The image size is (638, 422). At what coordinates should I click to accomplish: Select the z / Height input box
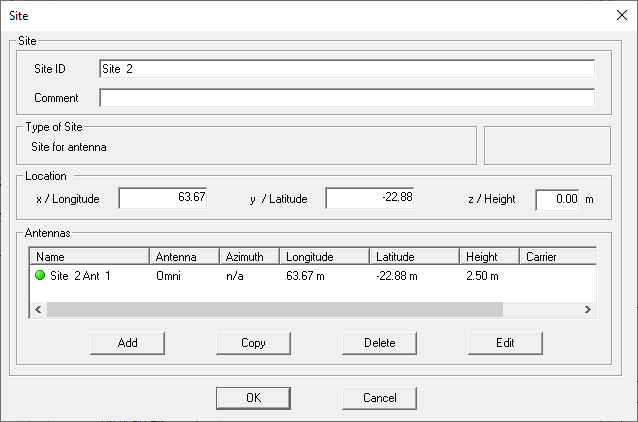[x=557, y=199]
